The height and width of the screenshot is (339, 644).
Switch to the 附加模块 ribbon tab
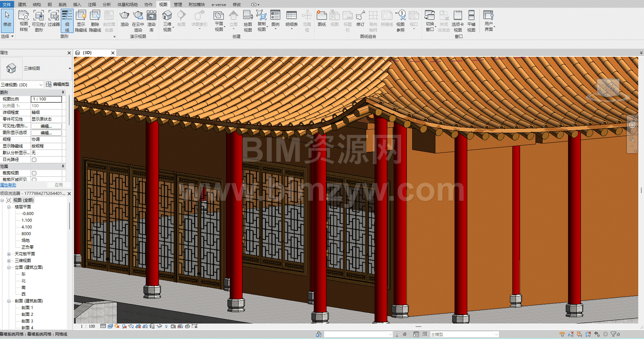[197, 4]
